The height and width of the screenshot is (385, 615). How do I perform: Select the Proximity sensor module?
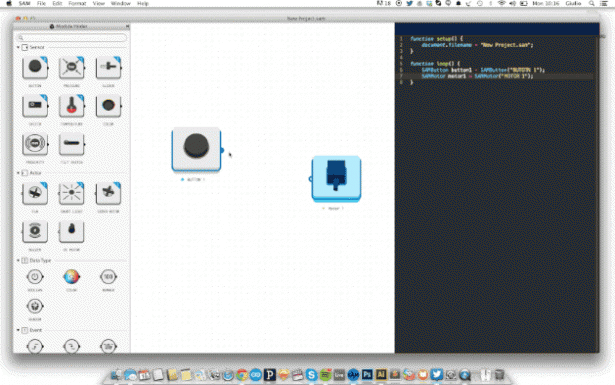pos(35,144)
